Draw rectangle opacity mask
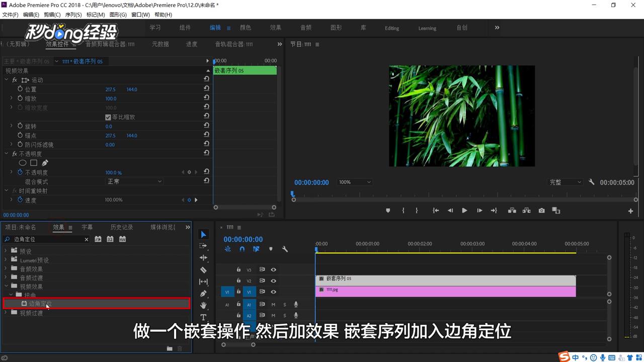Viewport: 644px width, 362px height. (x=34, y=163)
